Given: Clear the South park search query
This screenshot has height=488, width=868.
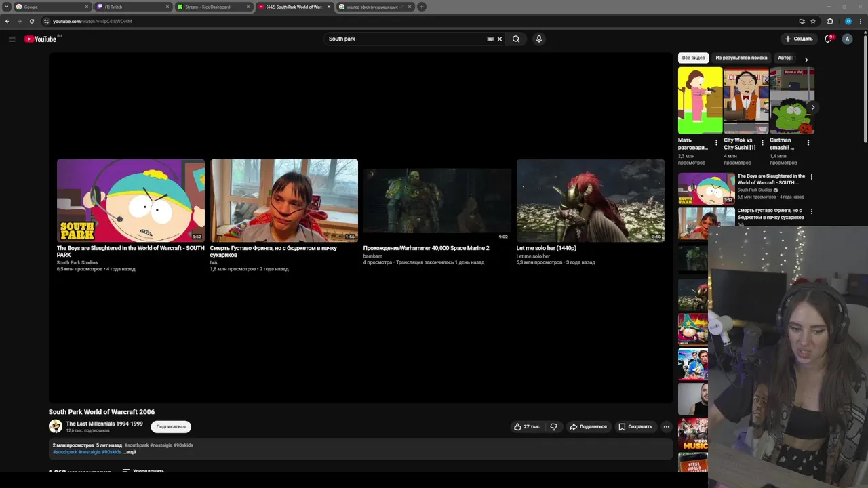Looking at the screenshot, I should point(500,39).
